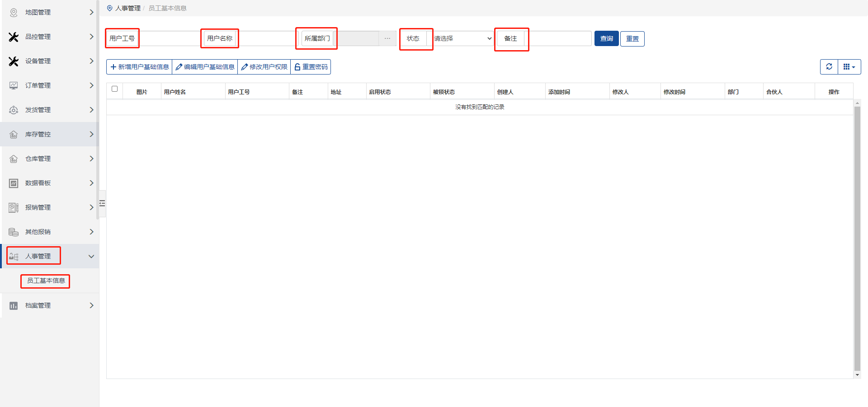Toggle the select-all checkbox in table header
The height and width of the screenshot is (407, 868).
pos(114,89)
